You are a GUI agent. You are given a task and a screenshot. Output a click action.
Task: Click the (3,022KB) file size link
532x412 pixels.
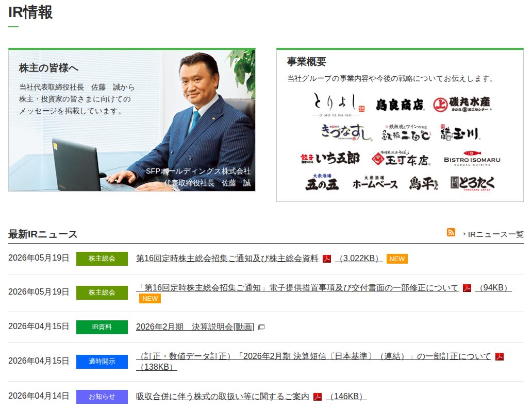(x=359, y=259)
